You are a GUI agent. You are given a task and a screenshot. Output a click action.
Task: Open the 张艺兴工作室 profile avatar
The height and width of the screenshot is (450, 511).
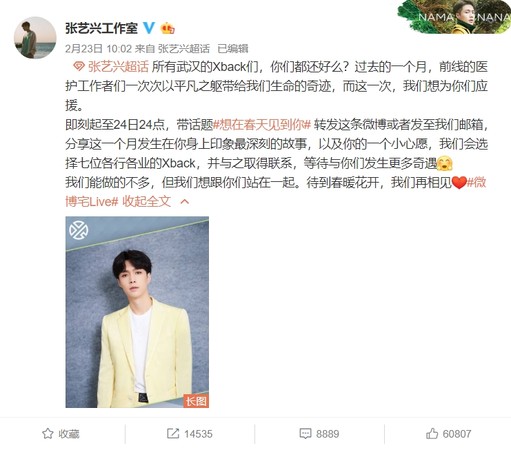35,38
